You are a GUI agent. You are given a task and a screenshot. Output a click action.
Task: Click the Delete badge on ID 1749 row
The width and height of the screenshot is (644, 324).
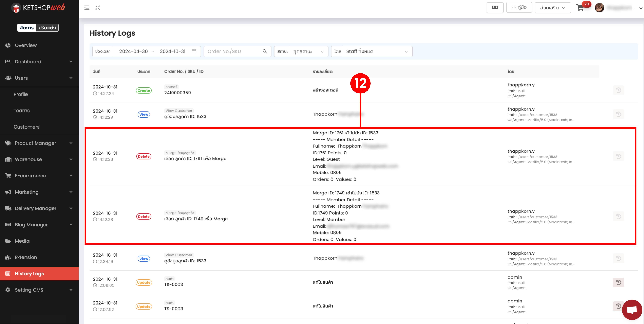point(144,217)
